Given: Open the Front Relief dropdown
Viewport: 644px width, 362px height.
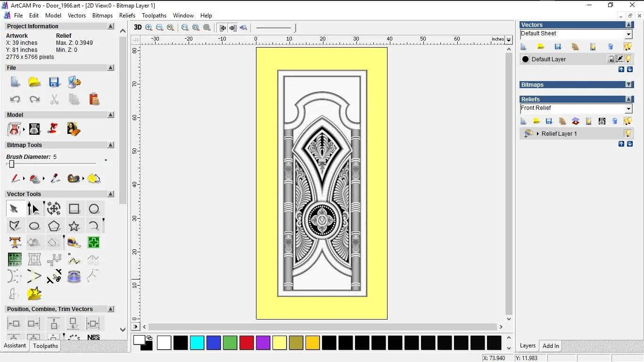Looking at the screenshot, I should pyautogui.click(x=628, y=108).
